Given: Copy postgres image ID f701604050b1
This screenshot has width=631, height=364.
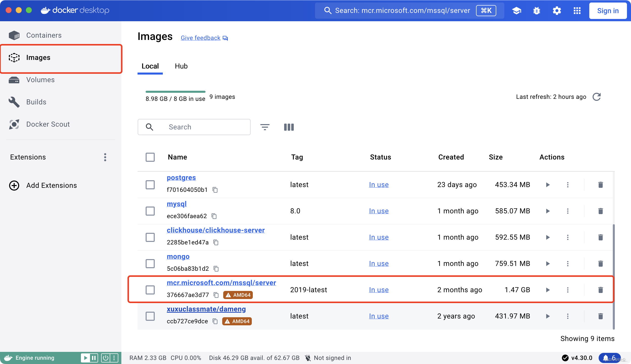Looking at the screenshot, I should click(x=215, y=190).
